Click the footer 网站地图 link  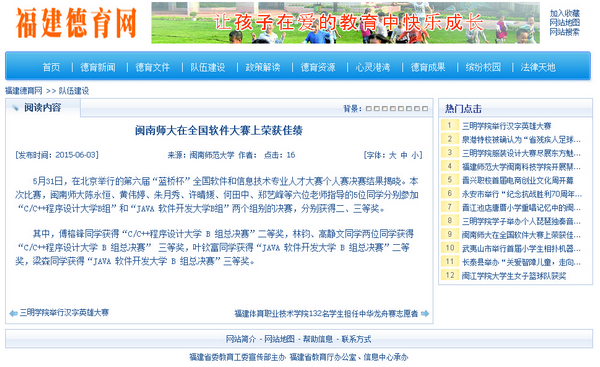[280, 339]
